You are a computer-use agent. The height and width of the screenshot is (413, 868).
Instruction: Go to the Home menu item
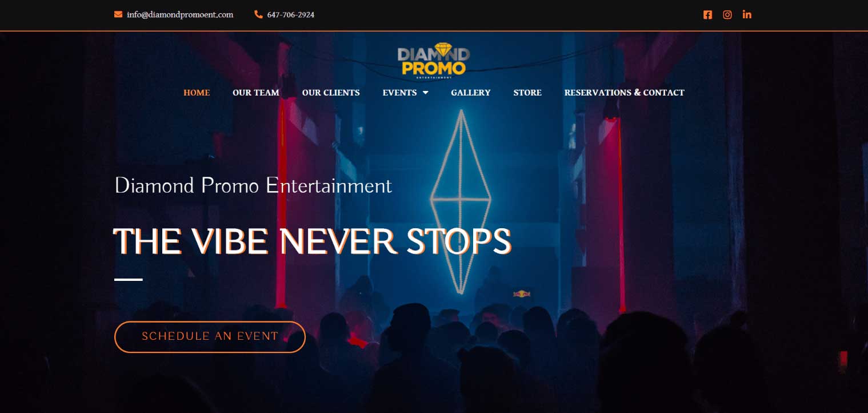pyautogui.click(x=197, y=93)
